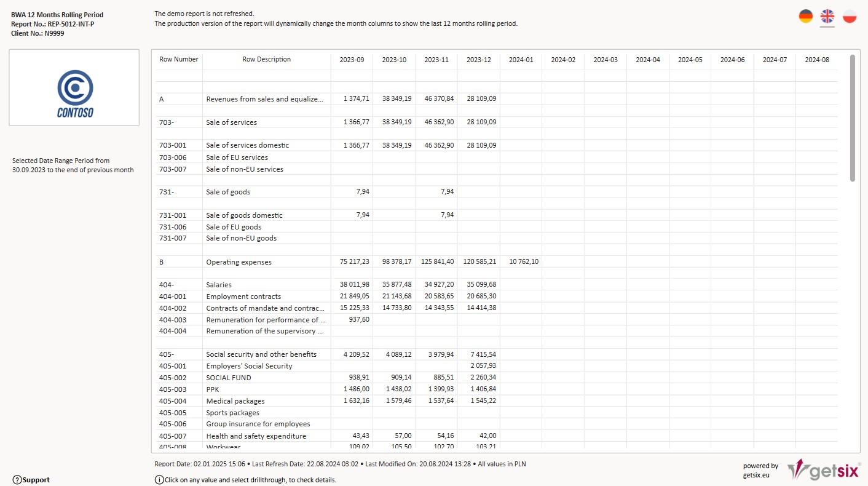Click the 2023-11 column header

pyautogui.click(x=436, y=60)
